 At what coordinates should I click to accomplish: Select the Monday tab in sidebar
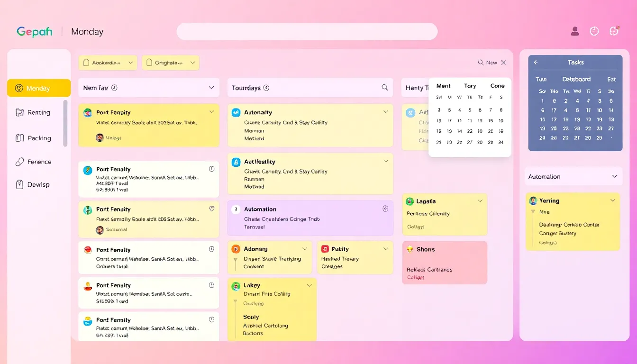[39, 88]
